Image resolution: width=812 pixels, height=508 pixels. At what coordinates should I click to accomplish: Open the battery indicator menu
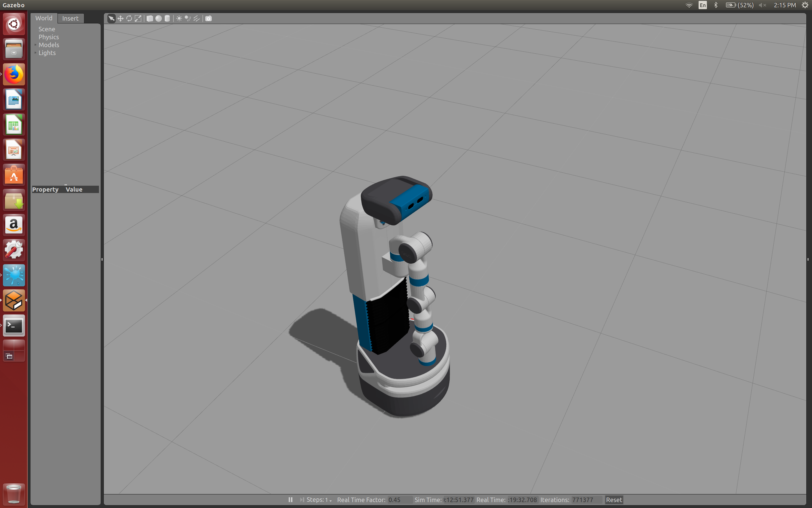740,5
